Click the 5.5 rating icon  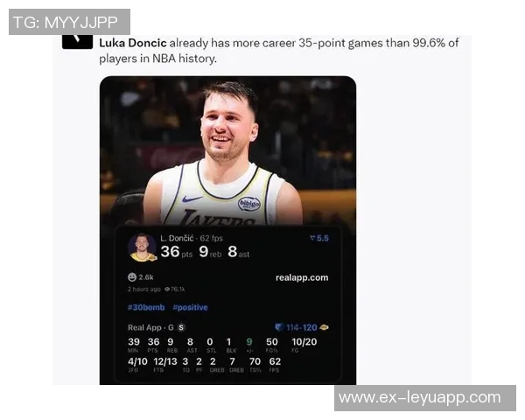click(312, 238)
